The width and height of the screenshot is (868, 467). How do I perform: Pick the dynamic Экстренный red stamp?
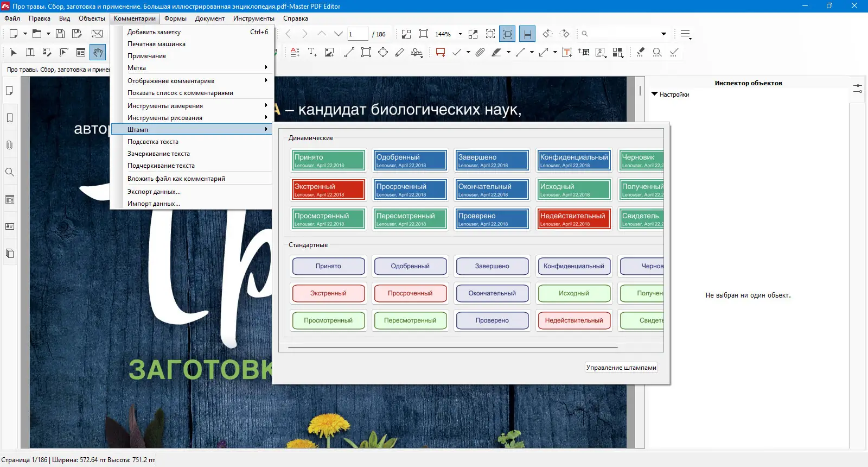pyautogui.click(x=328, y=190)
